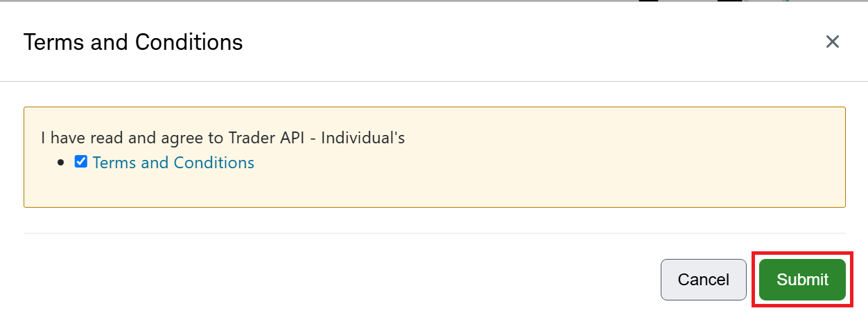
Task: Open the Terms and Conditions link
Action: pos(173,163)
